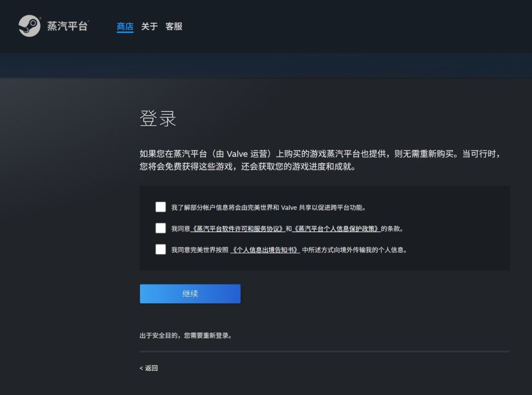Open the 《蒸汽平台个人信息保护政策》 link

[x=336, y=229]
